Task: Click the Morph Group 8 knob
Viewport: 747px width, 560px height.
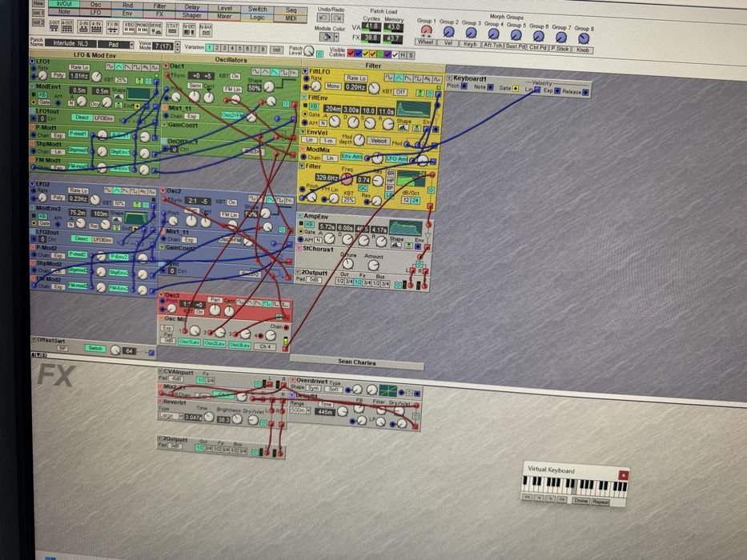Action: click(584, 38)
